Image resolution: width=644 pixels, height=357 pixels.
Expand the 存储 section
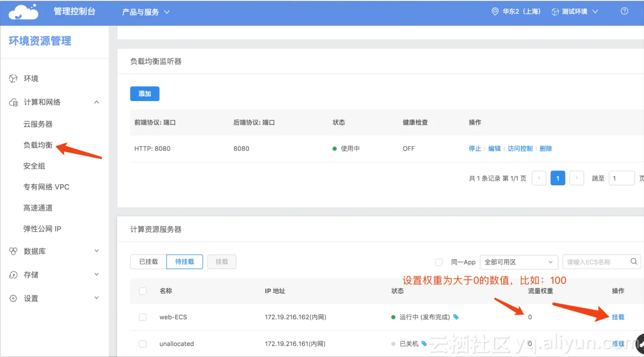tap(97, 274)
